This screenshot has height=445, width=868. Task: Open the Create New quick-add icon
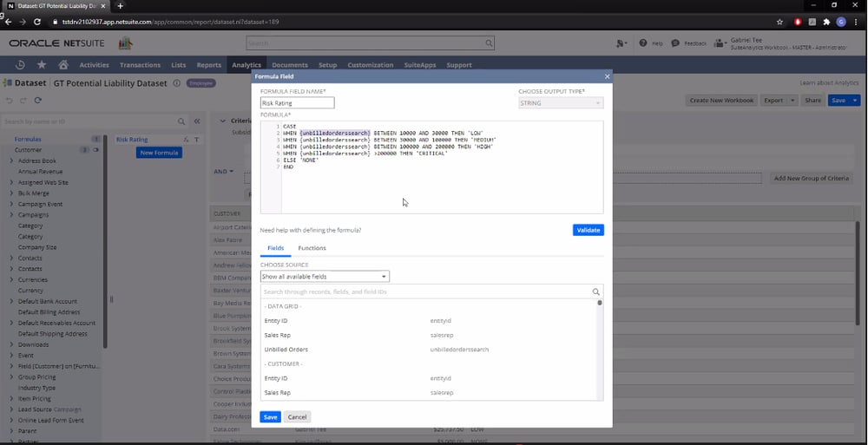pyautogui.click(x=621, y=43)
